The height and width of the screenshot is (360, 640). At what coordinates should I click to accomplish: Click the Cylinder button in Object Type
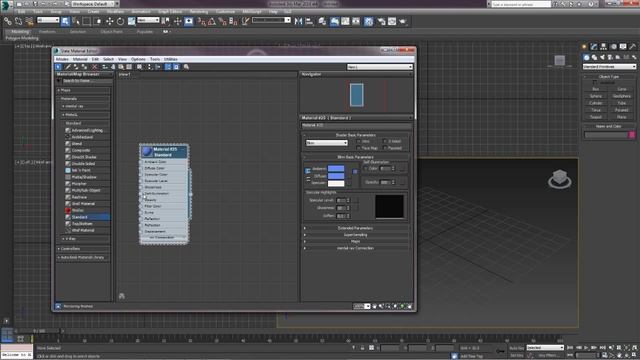click(x=596, y=103)
